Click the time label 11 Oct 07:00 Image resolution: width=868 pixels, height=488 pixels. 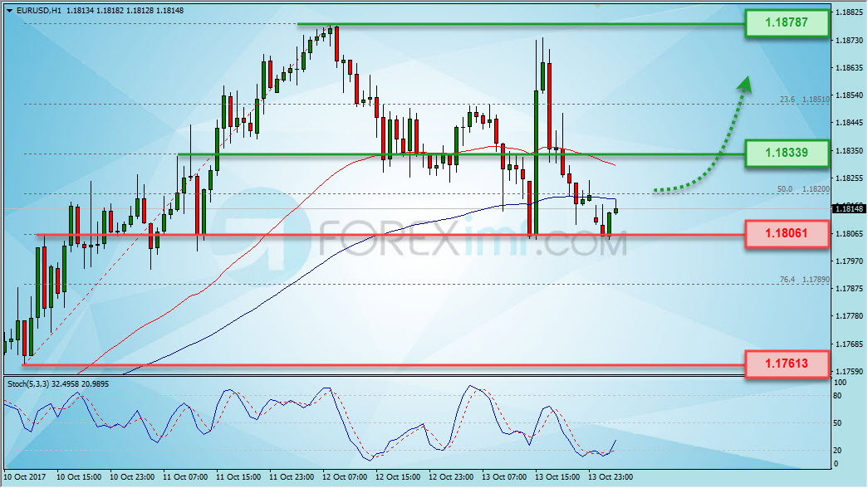[185, 477]
